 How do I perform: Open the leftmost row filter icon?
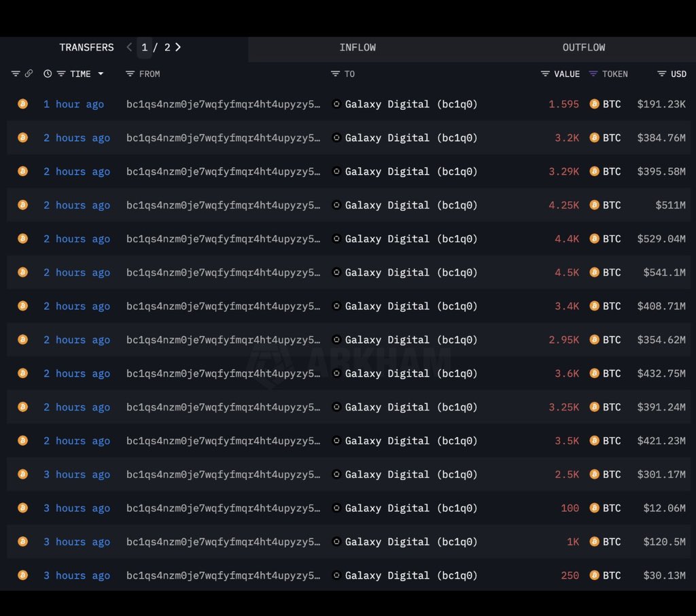(x=16, y=73)
